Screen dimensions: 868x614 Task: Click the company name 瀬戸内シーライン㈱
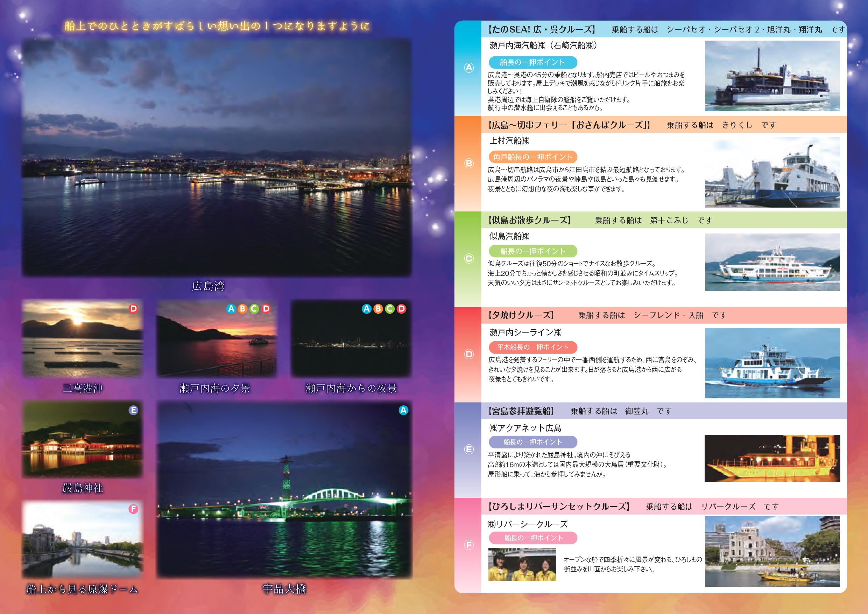coord(525,333)
